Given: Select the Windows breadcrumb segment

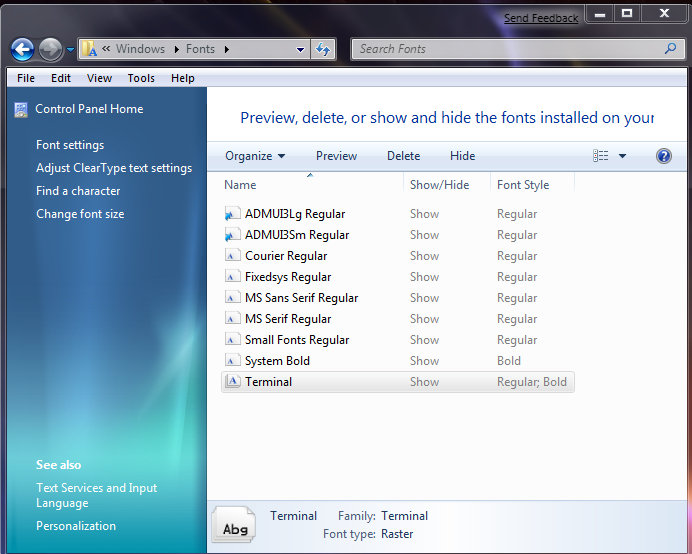Looking at the screenshot, I should pos(140,49).
